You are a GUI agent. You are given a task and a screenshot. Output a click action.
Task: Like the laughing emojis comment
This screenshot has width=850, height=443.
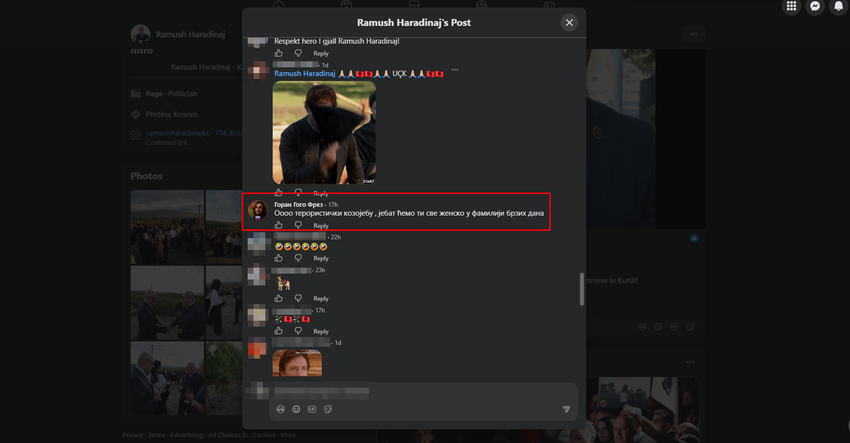point(279,258)
